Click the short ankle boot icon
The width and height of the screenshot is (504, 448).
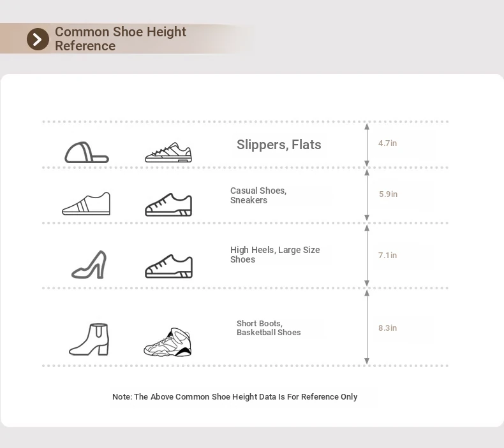pyautogui.click(x=89, y=339)
